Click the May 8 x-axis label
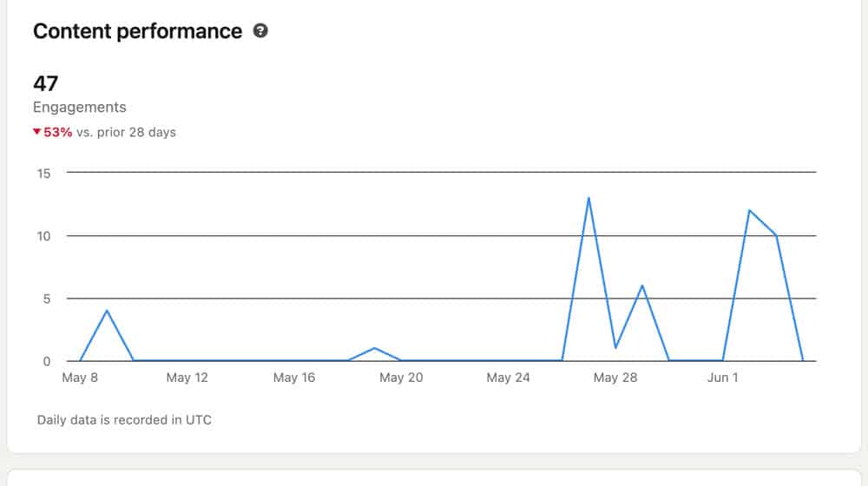This screenshot has width=868, height=486. 80,378
